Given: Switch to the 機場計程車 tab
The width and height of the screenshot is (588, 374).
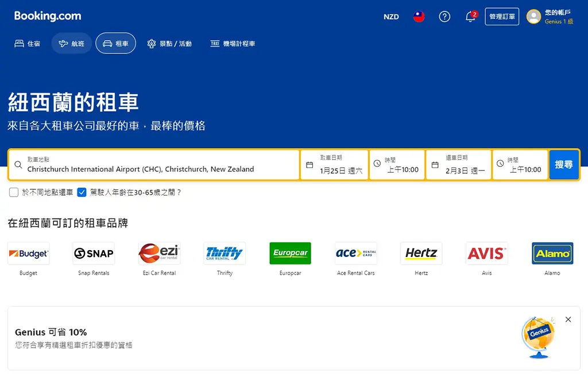Looking at the screenshot, I should click(x=233, y=44).
